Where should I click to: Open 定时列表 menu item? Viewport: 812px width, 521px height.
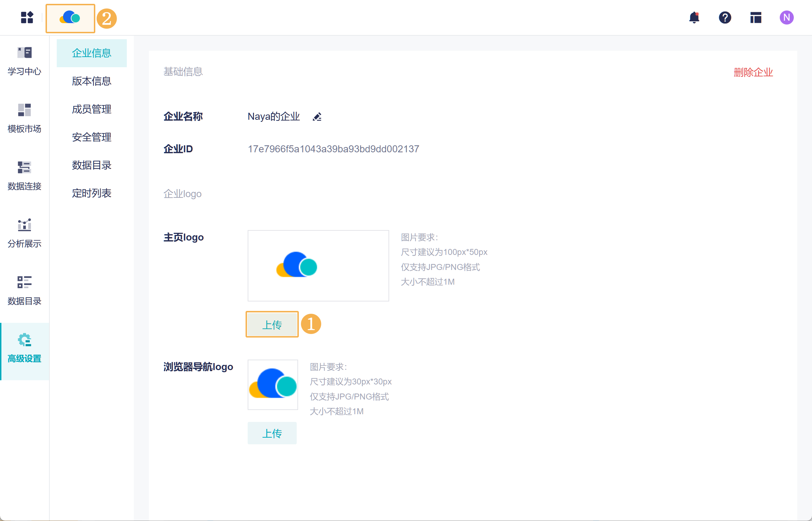pyautogui.click(x=91, y=193)
